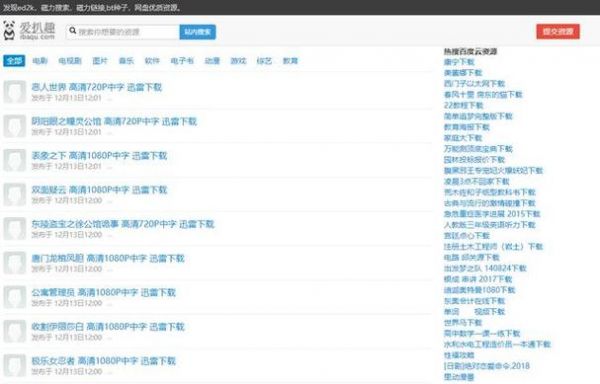
Task: Focus the resource search input field
Action: pos(122,32)
